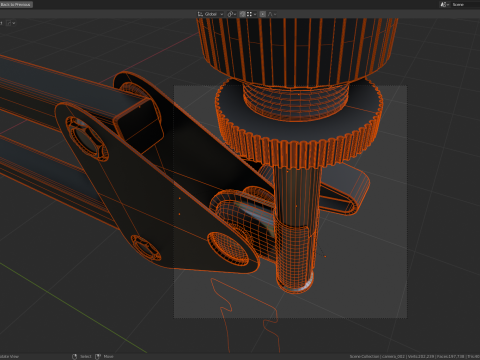Open the pivot point dropdown
Image resolution: width=480 pixels, height=360 pixels.
pyautogui.click(x=232, y=14)
